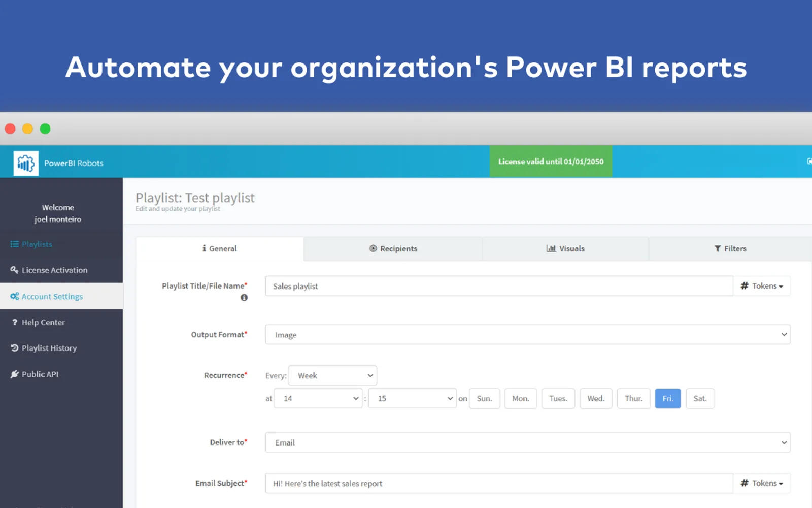Deselect the highlighted Fri. day button
The image size is (812, 508).
pyautogui.click(x=668, y=398)
